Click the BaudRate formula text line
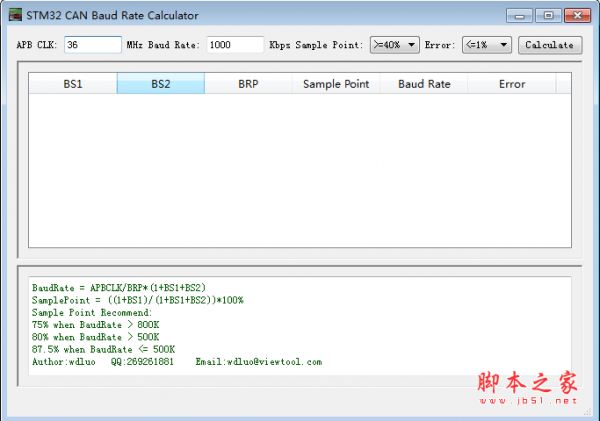Image resolution: width=600 pixels, height=421 pixels. (119, 287)
